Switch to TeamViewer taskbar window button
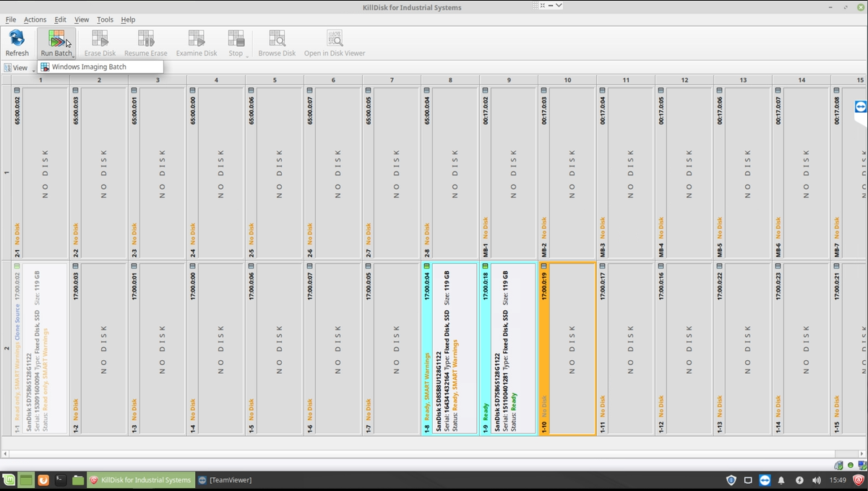Viewport: 868px width, 491px height. click(225, 480)
